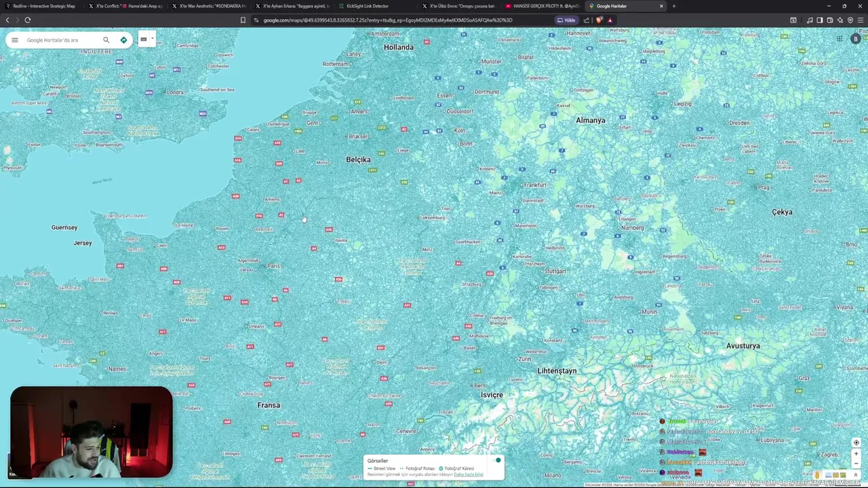Screen dimensions: 868x488
Task: Open the Google apps grid icon
Action: (x=840, y=39)
